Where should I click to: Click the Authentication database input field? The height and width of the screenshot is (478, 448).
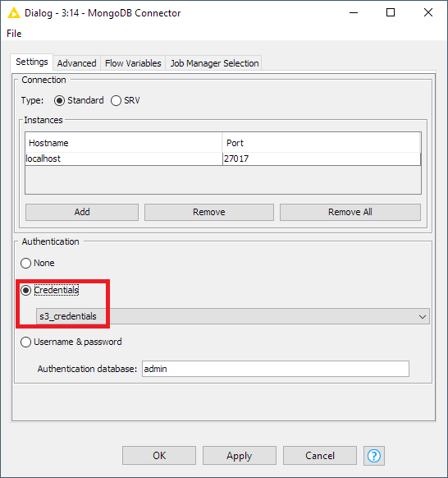click(276, 369)
